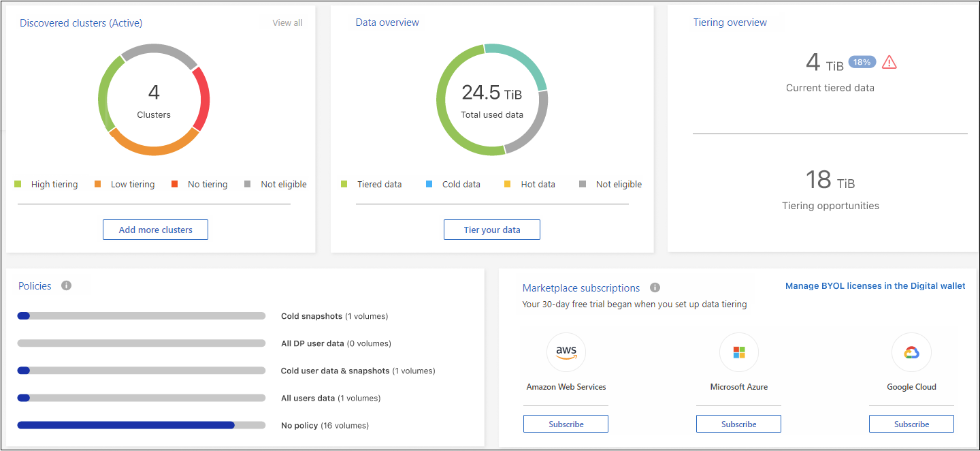
Task: Click the green High tiering legend square
Action: pos(18,184)
